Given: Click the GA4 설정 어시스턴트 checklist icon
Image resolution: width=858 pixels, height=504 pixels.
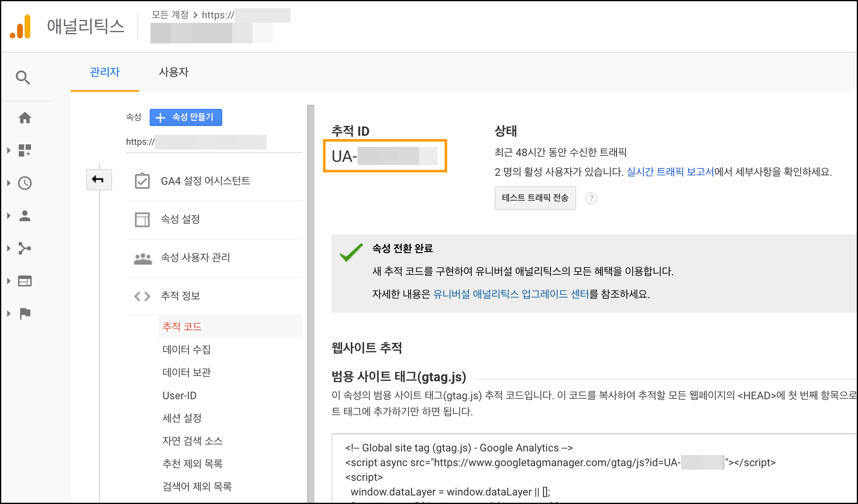Looking at the screenshot, I should (x=142, y=181).
